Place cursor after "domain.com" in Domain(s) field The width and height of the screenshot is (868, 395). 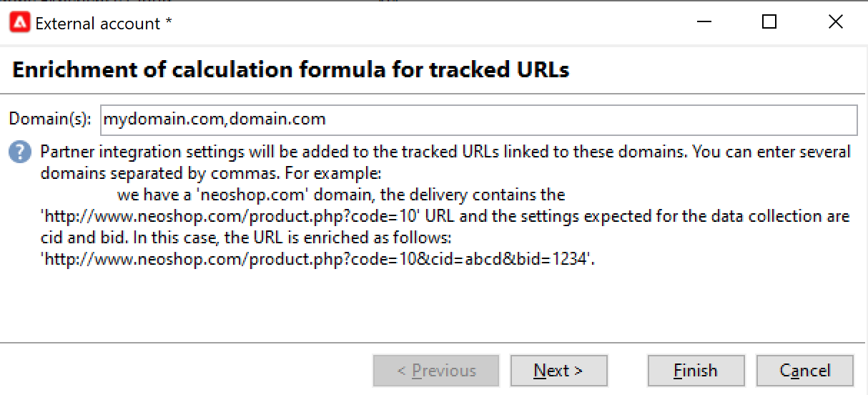click(327, 120)
